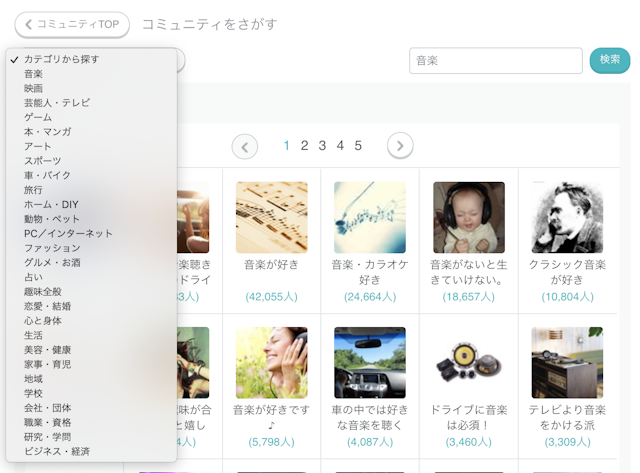This screenshot has height=473, width=640.
Task: Select 会社・団体 category
Action: [x=91, y=408]
